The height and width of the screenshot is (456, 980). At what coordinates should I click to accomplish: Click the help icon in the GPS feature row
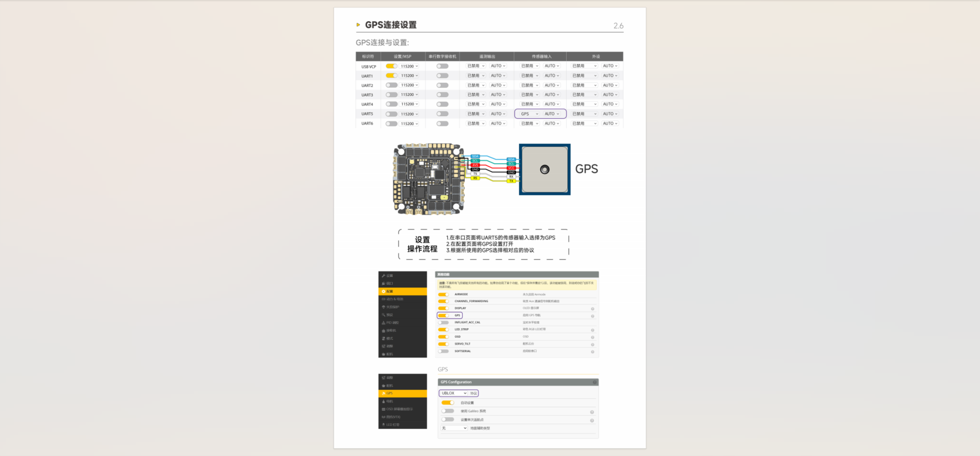point(592,316)
